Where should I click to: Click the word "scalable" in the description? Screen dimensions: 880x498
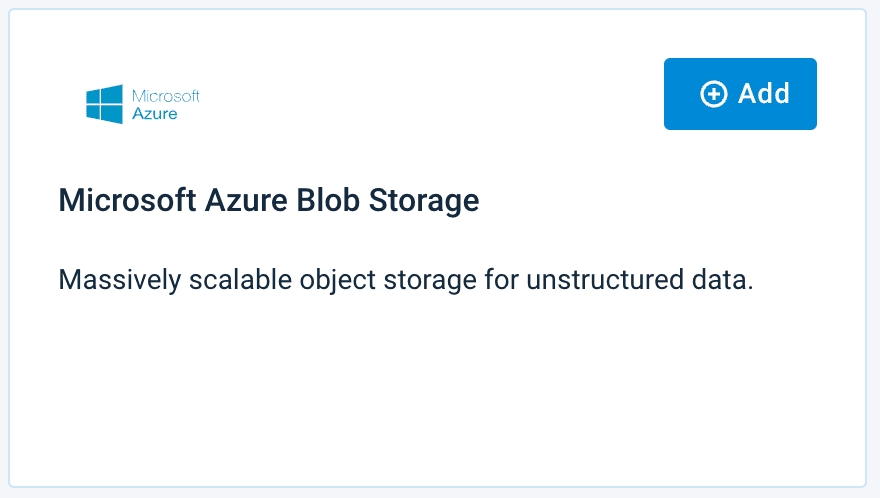(x=226, y=279)
